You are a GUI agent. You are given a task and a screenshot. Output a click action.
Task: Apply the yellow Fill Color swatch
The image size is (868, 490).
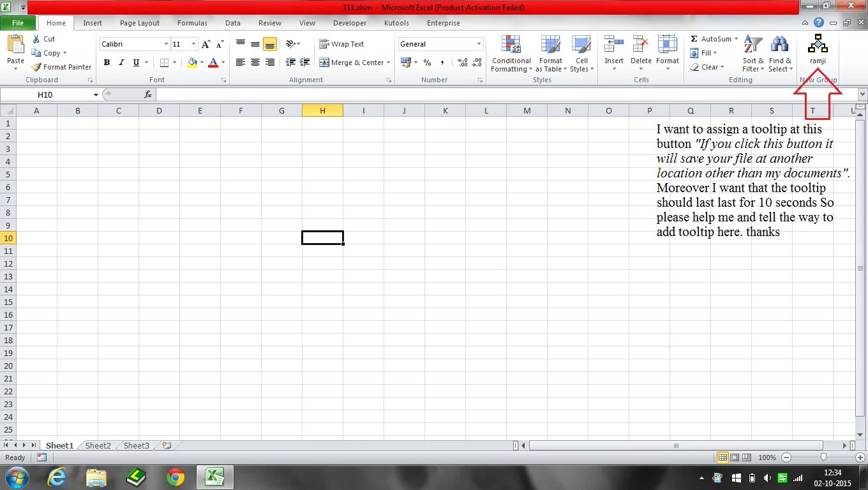click(x=192, y=63)
